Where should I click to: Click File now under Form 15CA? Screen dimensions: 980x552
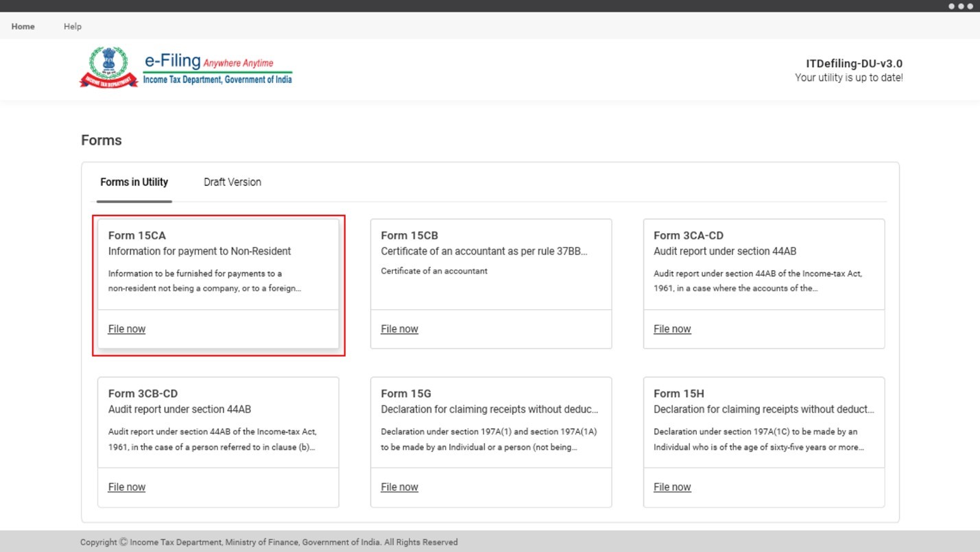pos(127,329)
